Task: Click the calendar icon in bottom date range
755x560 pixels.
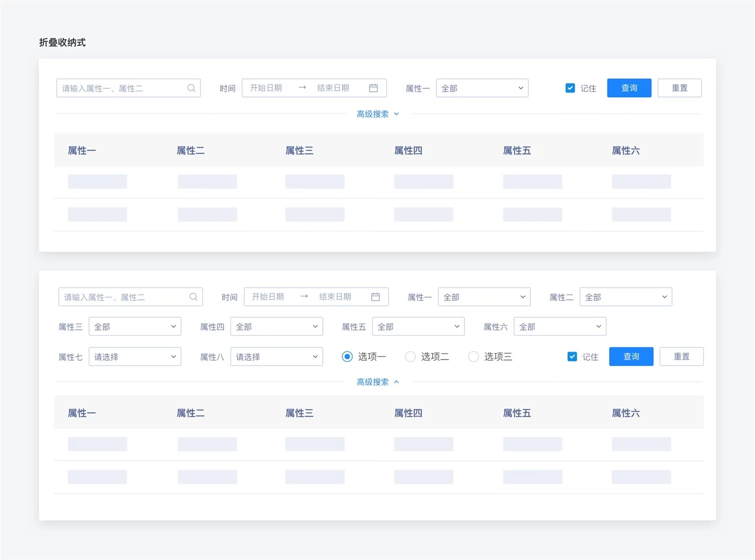Action: 376,297
